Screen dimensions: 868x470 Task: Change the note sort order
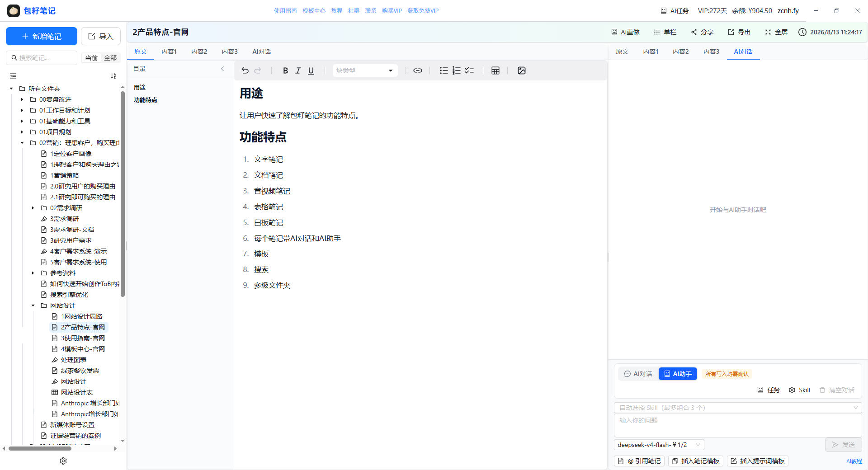click(113, 76)
